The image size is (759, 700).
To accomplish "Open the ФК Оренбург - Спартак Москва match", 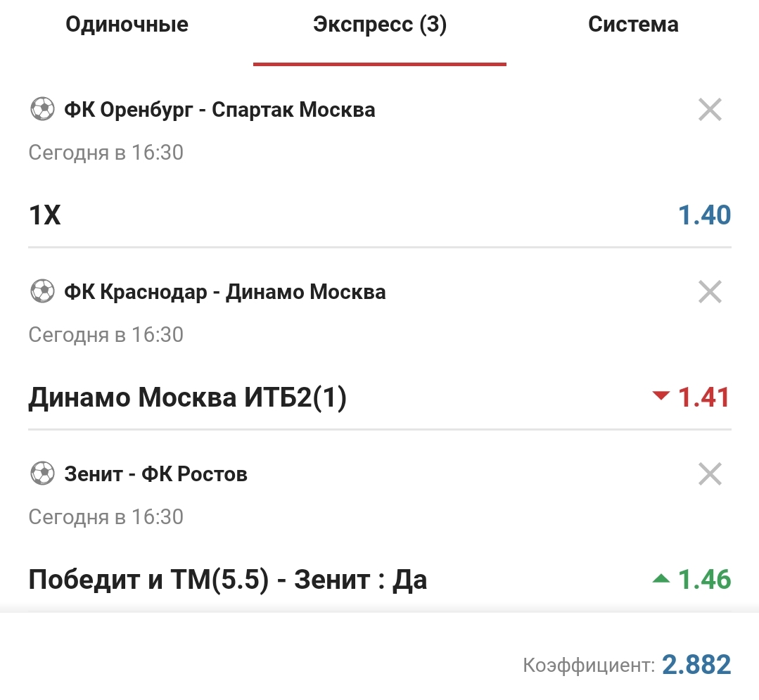I will [x=219, y=110].
